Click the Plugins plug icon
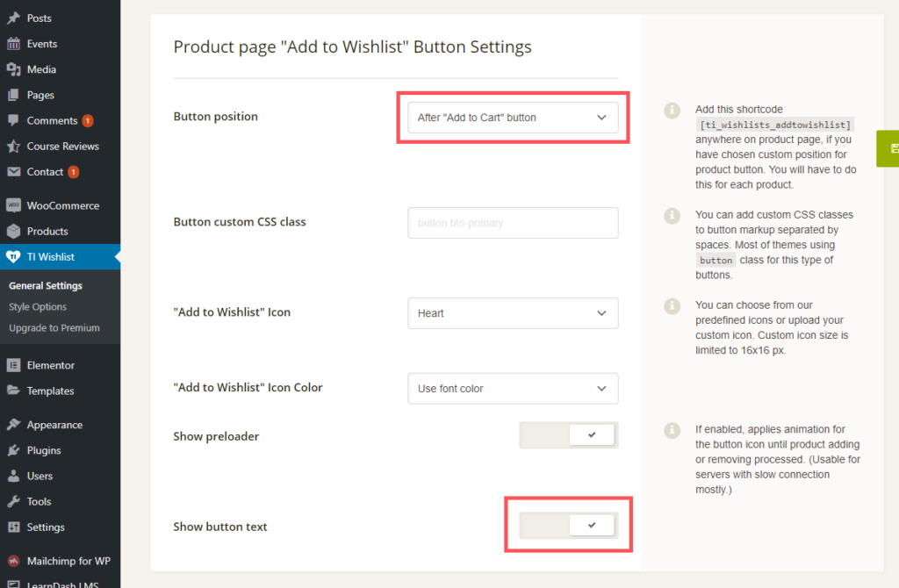 tap(13, 450)
